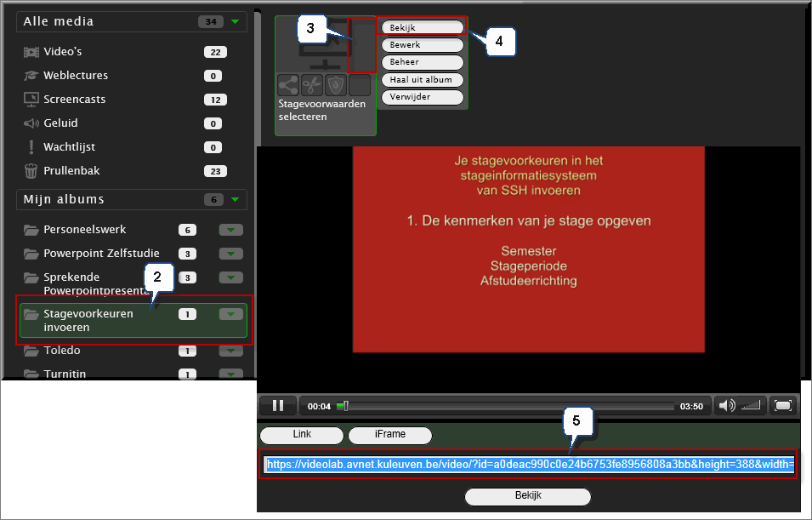Select the Weblectures graduation cap icon
812x520 pixels.
31,76
